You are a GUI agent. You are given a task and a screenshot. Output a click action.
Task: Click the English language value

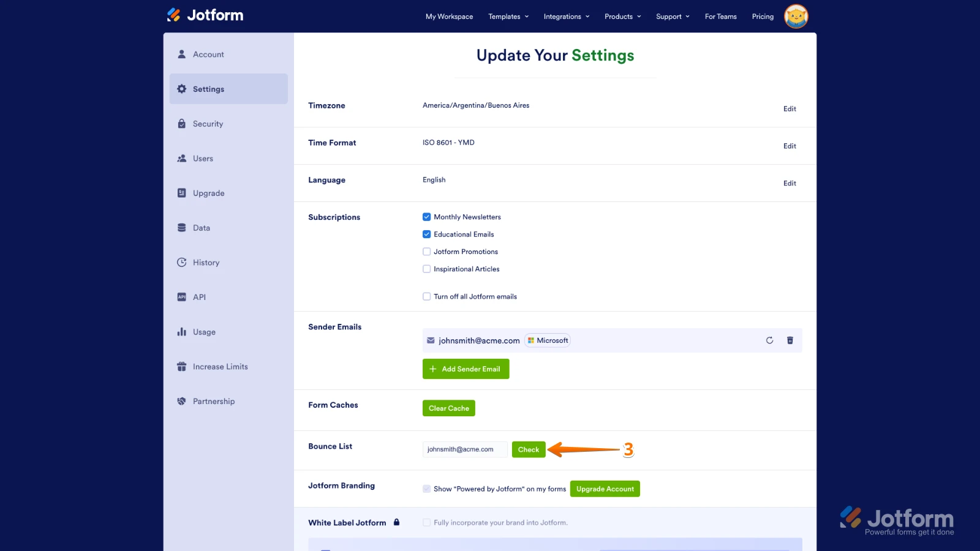tap(434, 180)
